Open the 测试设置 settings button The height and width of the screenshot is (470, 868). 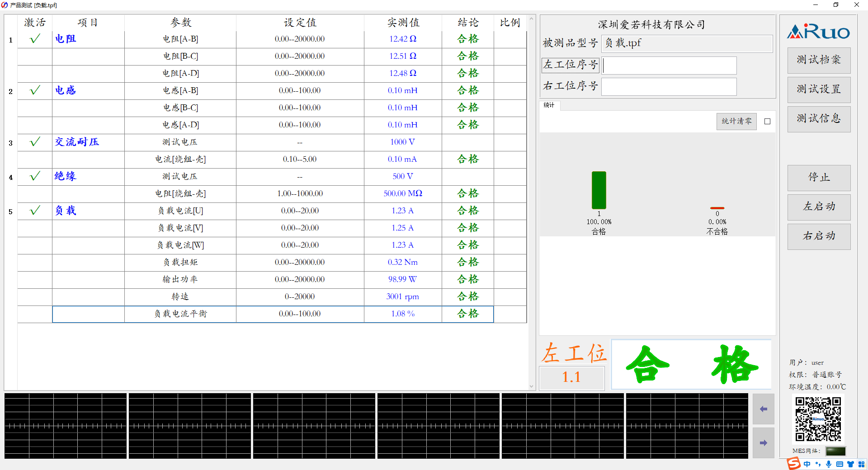click(x=819, y=89)
